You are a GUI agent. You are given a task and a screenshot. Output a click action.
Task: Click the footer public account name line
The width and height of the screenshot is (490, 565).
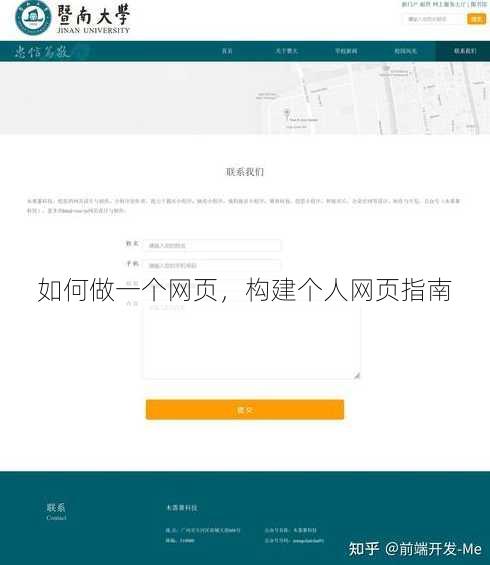pos(290,530)
